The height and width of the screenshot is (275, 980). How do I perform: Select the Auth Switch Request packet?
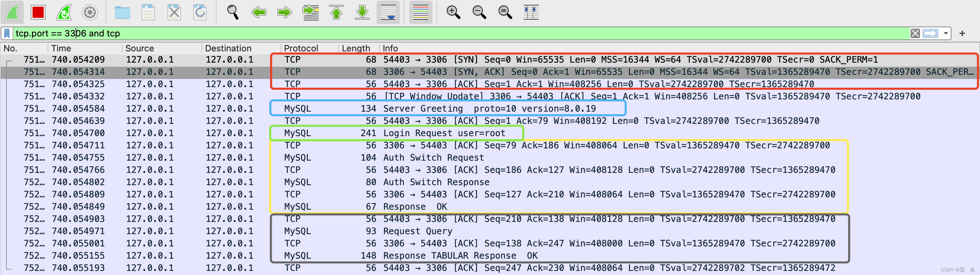point(490,158)
